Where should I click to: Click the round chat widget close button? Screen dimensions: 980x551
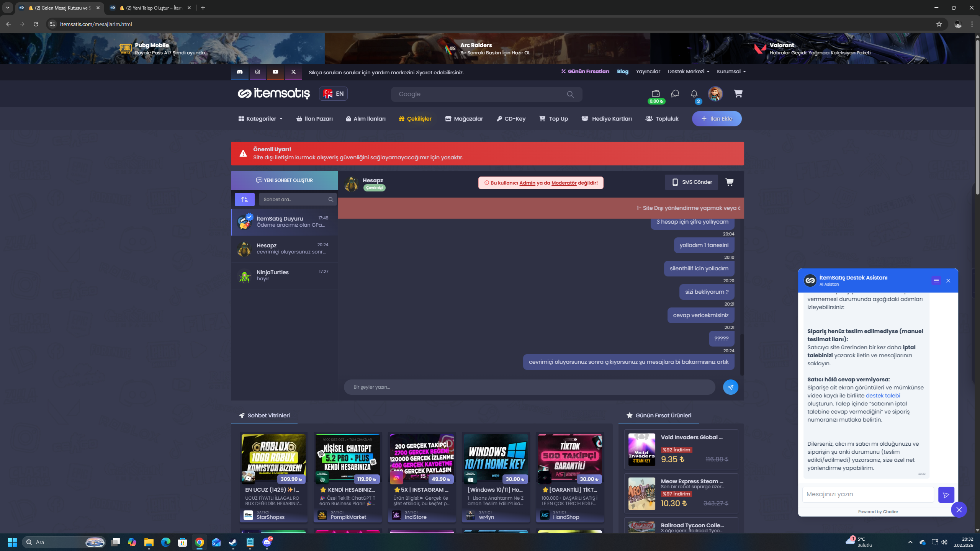coord(959,510)
